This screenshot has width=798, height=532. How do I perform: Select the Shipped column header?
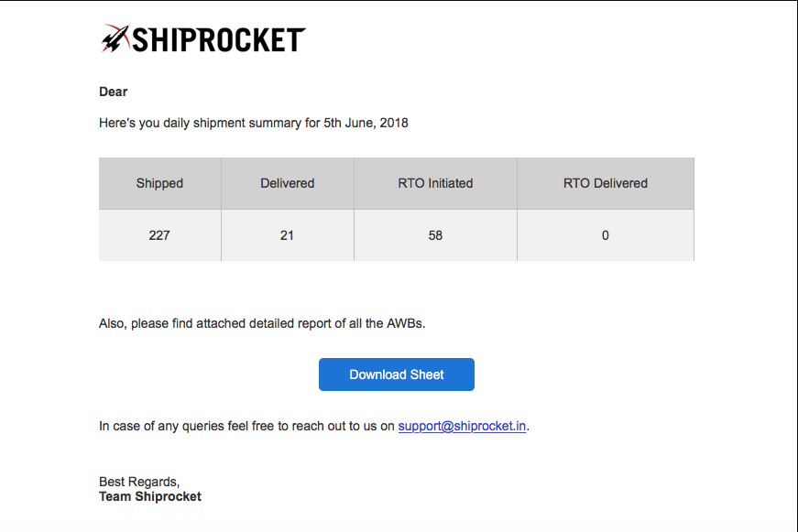159,183
